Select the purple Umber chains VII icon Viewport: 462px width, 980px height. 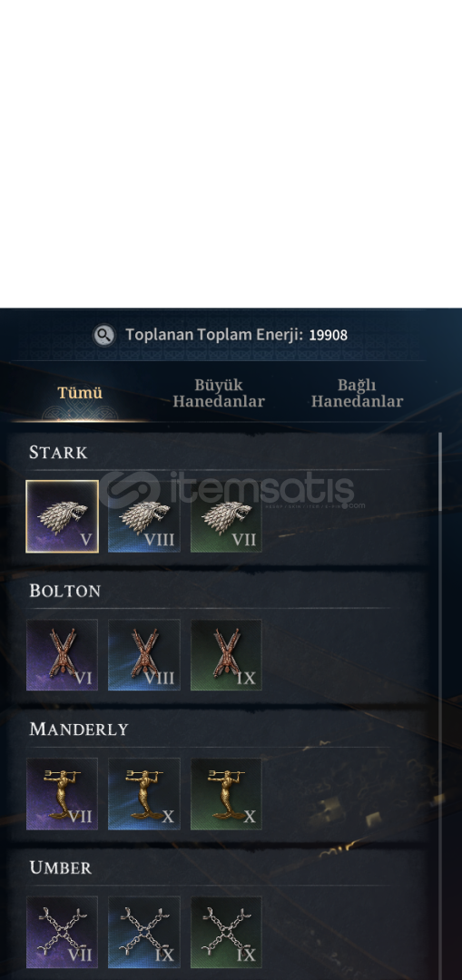pos(62,933)
